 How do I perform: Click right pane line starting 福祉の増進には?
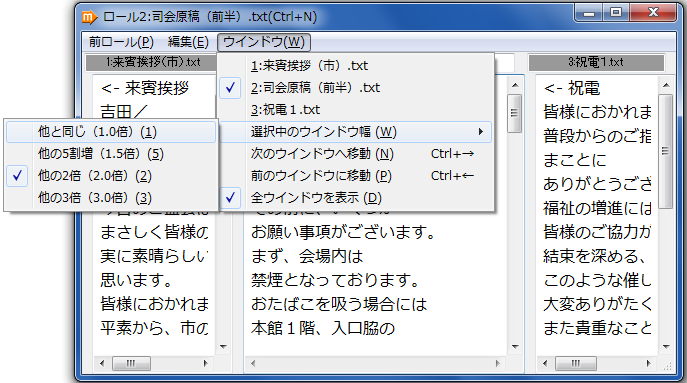pos(597,208)
